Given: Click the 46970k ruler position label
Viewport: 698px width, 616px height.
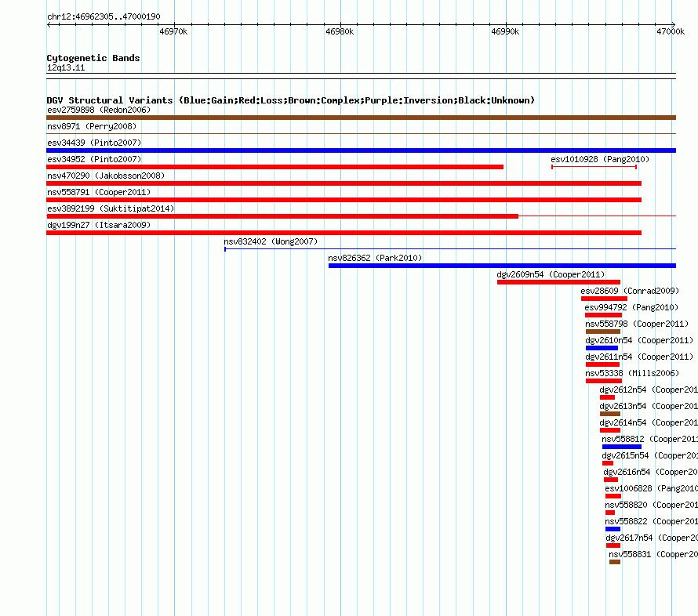Looking at the screenshot, I should tap(173, 31).
